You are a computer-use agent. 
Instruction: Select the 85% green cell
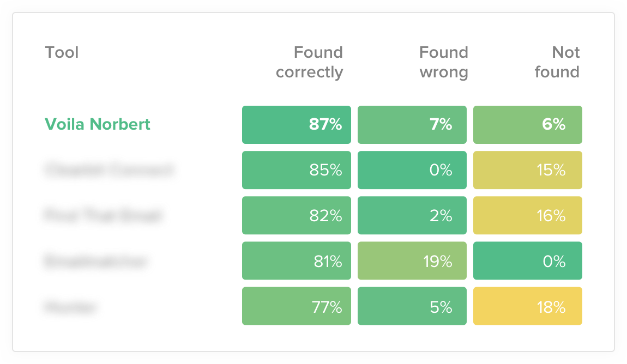tap(297, 170)
